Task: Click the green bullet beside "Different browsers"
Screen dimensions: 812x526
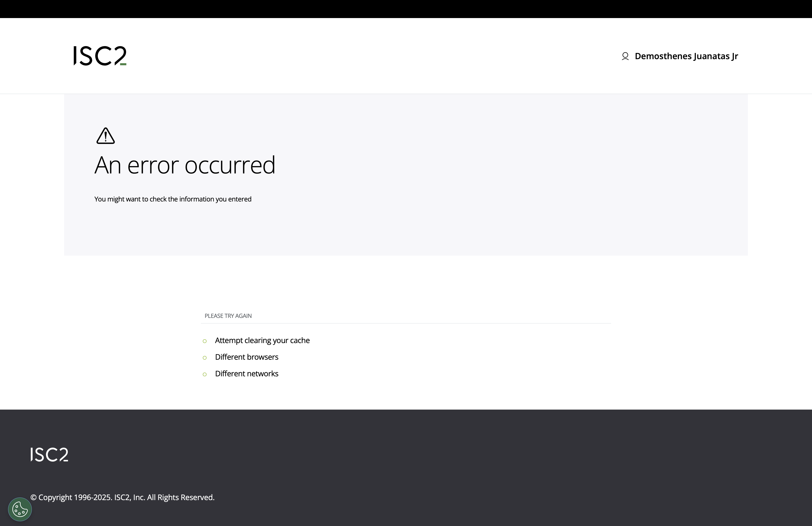Action: pos(205,358)
